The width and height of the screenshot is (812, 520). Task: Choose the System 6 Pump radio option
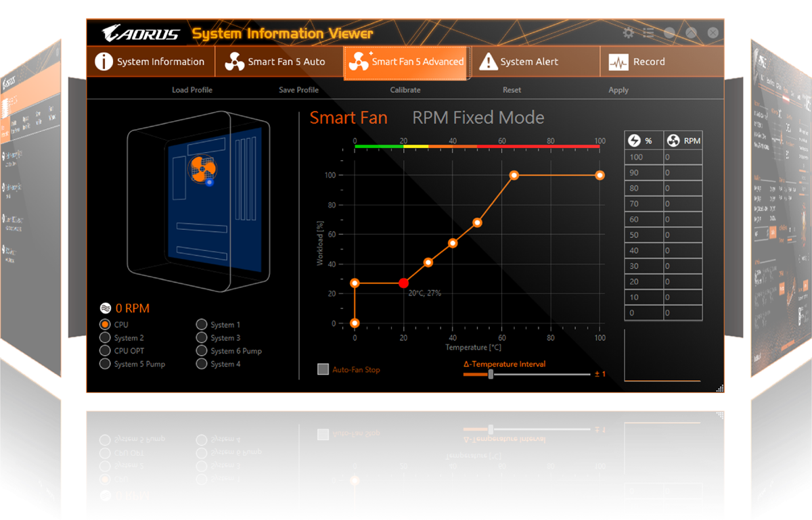click(202, 351)
